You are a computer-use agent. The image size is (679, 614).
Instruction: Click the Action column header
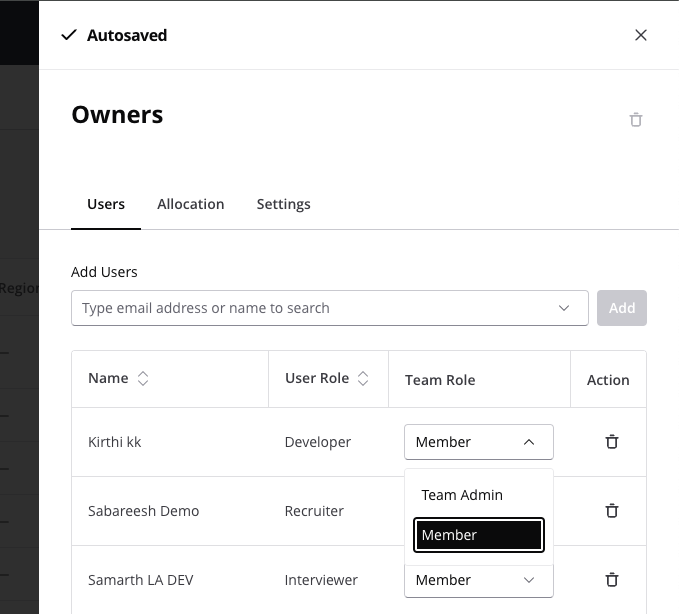pyautogui.click(x=608, y=380)
